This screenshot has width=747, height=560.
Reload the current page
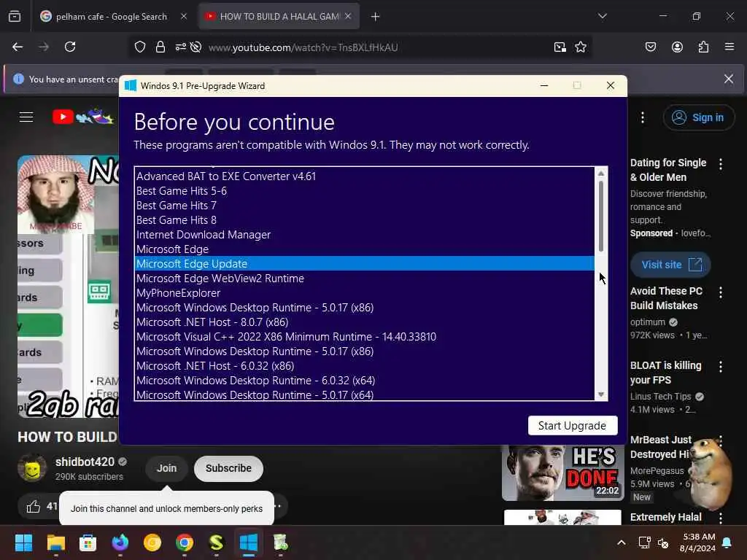click(x=70, y=47)
